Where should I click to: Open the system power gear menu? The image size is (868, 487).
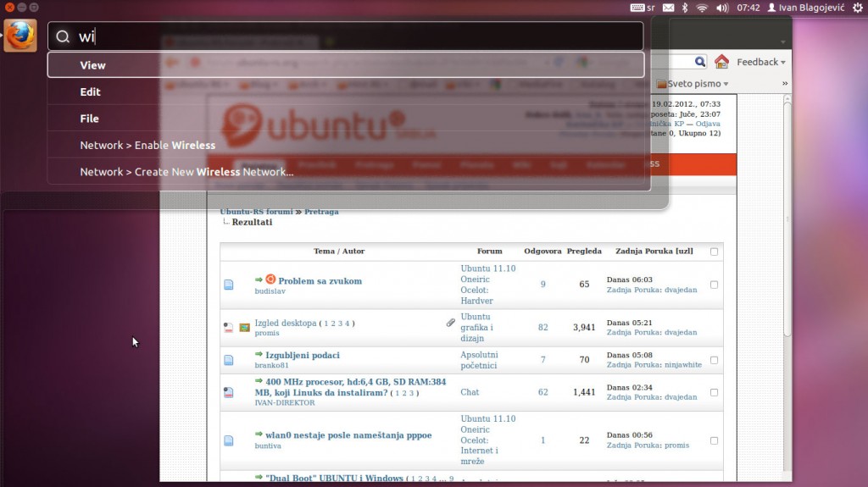[x=858, y=8]
